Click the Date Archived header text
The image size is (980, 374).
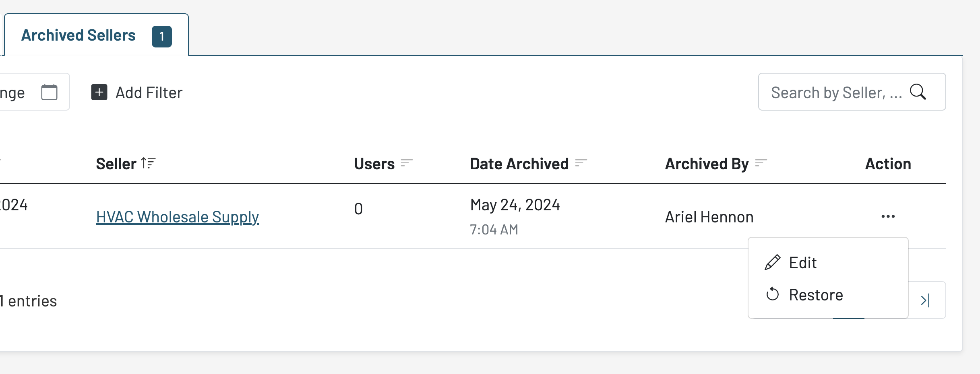coord(519,164)
